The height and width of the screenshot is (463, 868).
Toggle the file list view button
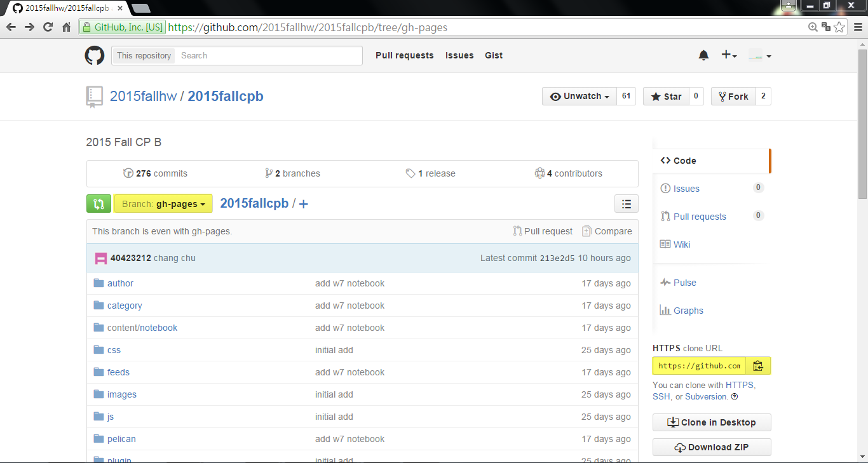627,204
